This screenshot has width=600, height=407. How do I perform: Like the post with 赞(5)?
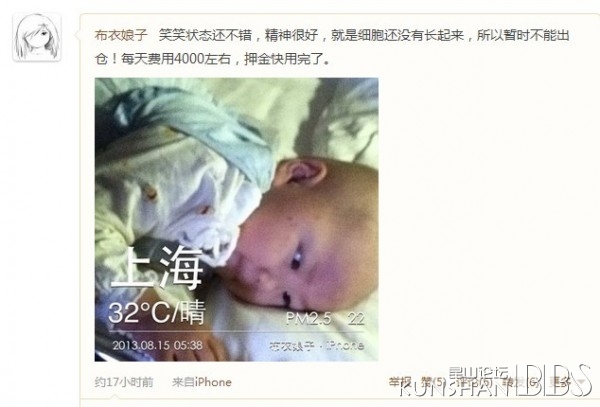click(434, 381)
